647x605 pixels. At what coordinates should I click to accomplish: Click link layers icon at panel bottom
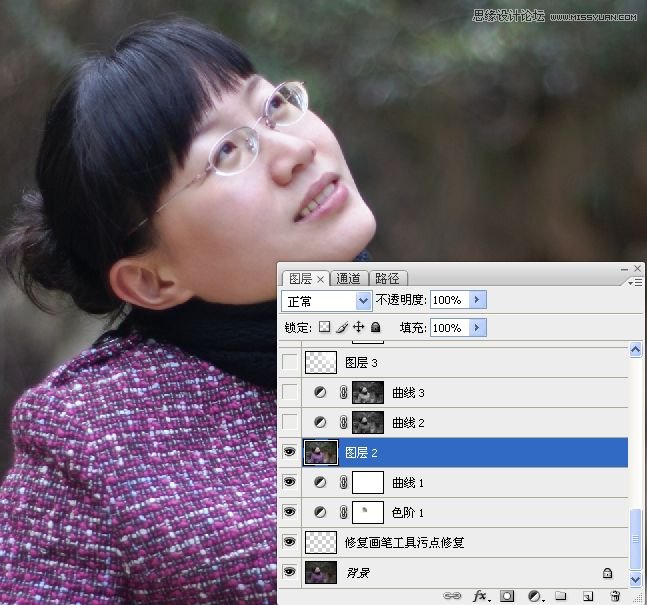tap(452, 596)
